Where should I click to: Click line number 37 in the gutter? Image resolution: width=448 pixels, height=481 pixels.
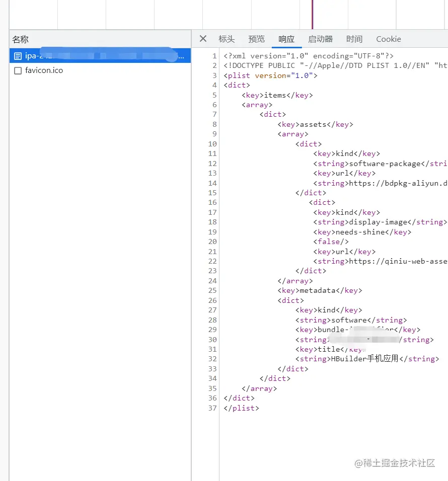click(x=212, y=408)
